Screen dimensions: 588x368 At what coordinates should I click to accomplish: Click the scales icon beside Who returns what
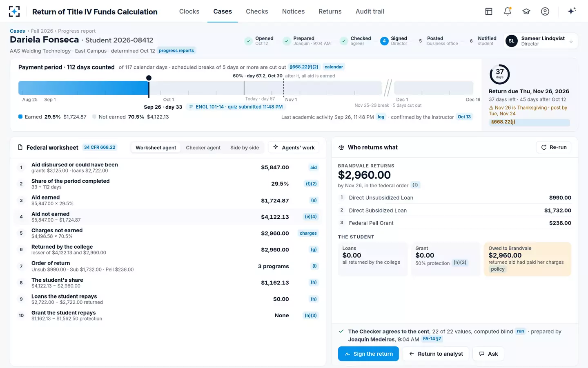click(341, 147)
